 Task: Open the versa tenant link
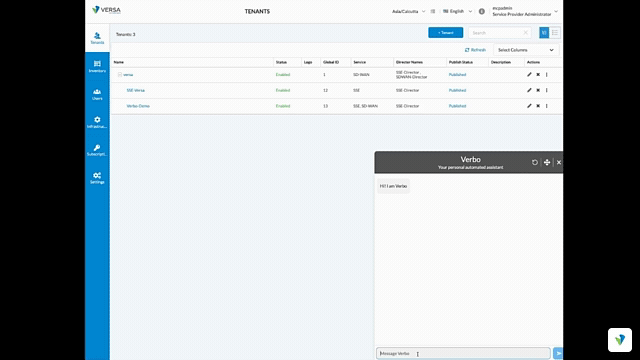(128, 75)
